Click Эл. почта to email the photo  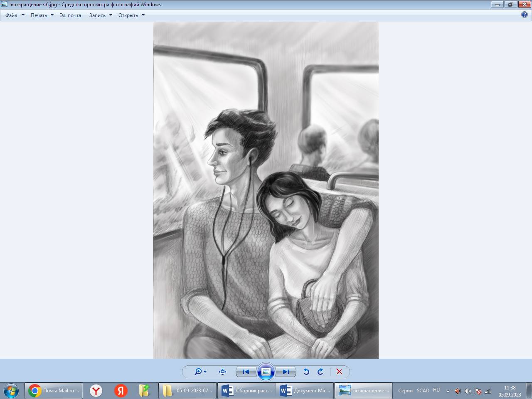pyautogui.click(x=70, y=15)
